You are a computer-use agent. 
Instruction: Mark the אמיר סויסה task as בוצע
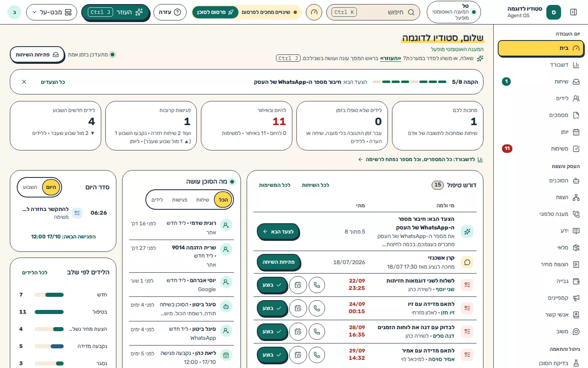pyautogui.click(x=272, y=355)
